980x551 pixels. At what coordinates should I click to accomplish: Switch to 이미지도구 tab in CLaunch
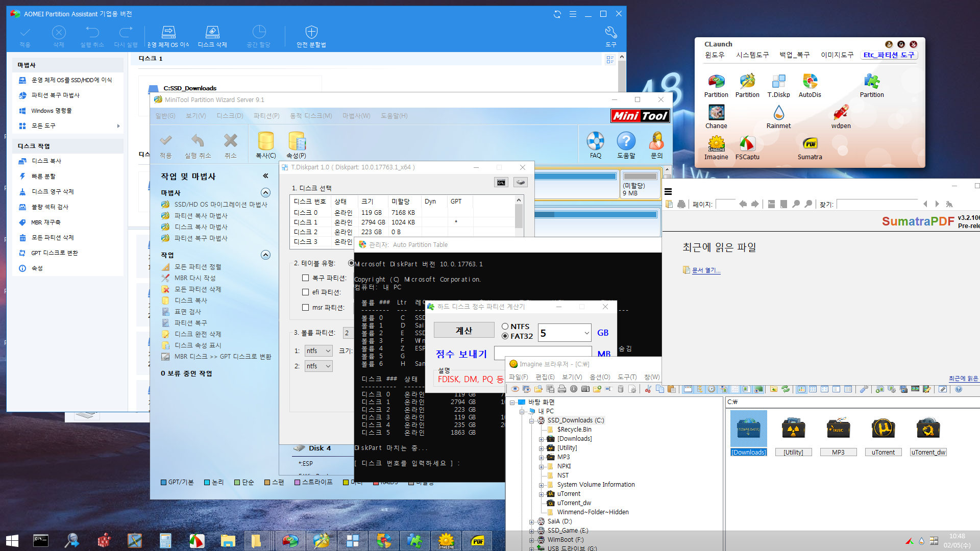coord(837,55)
